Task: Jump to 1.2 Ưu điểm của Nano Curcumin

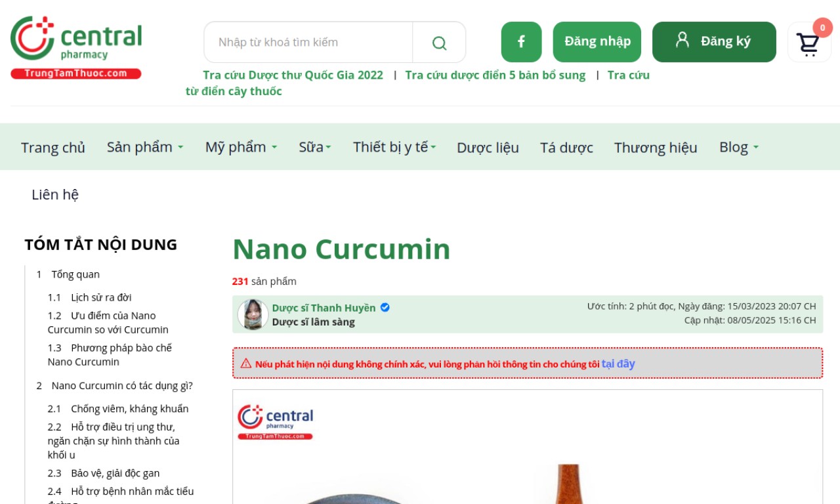Action: tap(108, 323)
